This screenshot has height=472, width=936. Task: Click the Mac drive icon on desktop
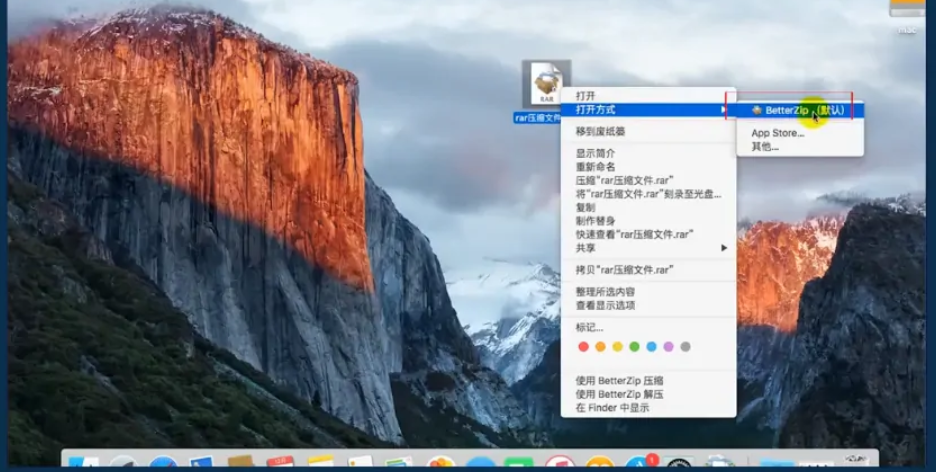tap(906, 10)
